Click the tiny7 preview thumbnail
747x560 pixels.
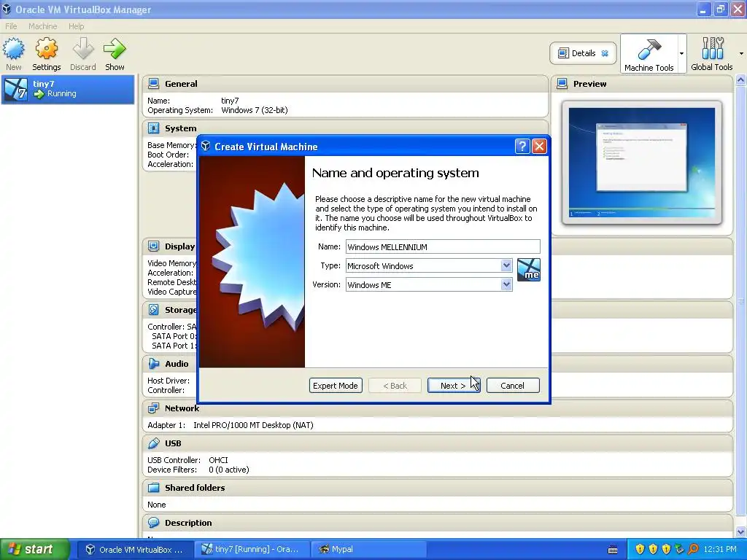[642, 163]
